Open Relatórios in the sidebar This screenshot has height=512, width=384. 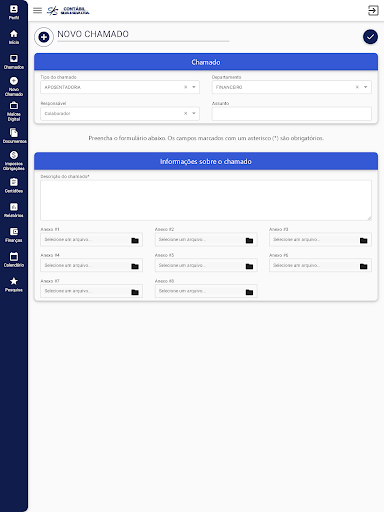[14, 210]
